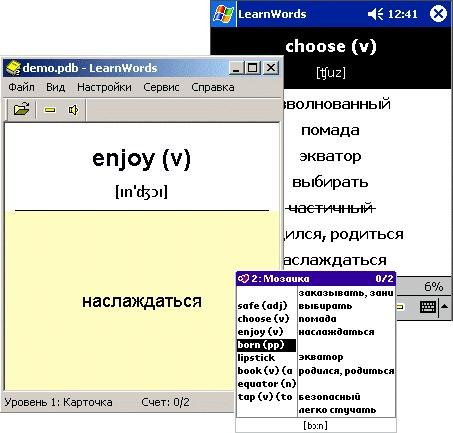Open a dictionary file with folder icon

click(22, 109)
